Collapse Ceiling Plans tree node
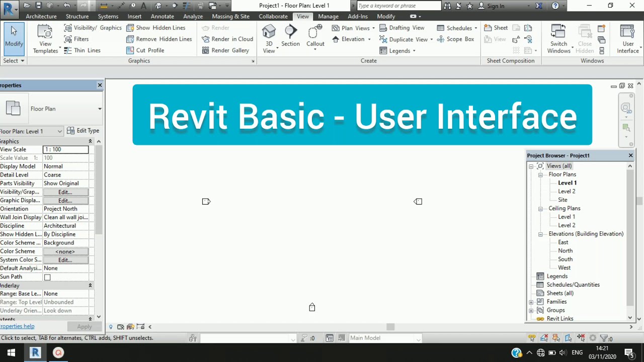The width and height of the screenshot is (644, 362). [x=540, y=209]
